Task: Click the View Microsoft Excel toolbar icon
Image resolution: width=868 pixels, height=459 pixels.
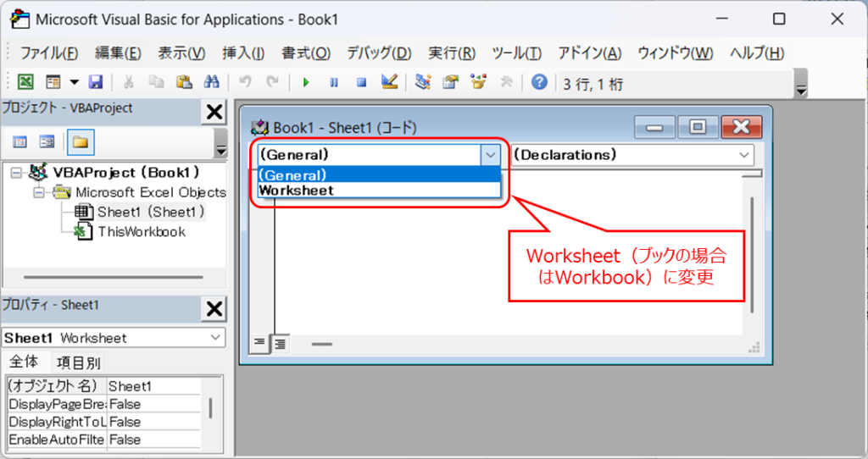Action: 25,82
